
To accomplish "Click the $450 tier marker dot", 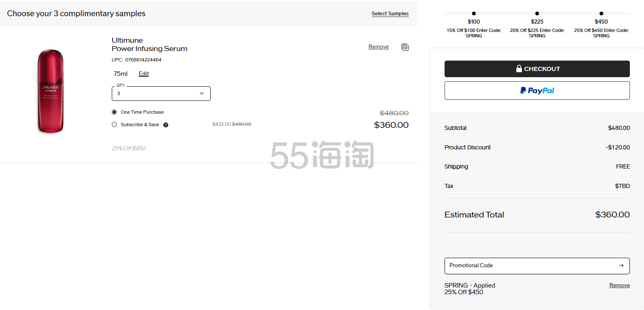I will pyautogui.click(x=601, y=14).
